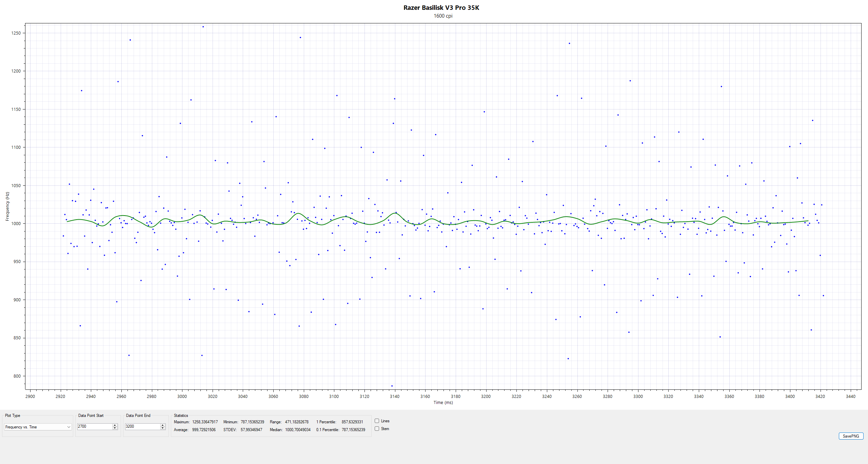Decrement Data Point Start with down arrow
The height and width of the screenshot is (464, 868).
point(115,428)
